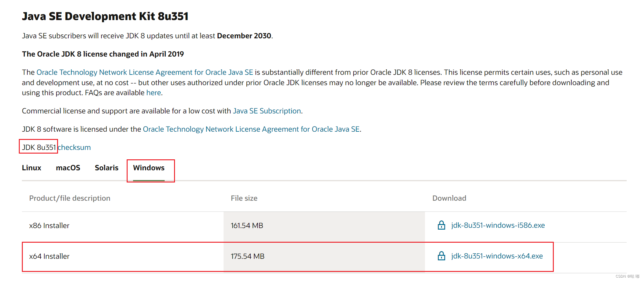Click the '161.54 MB' file size cell
This screenshot has height=281, width=644.
click(324, 226)
